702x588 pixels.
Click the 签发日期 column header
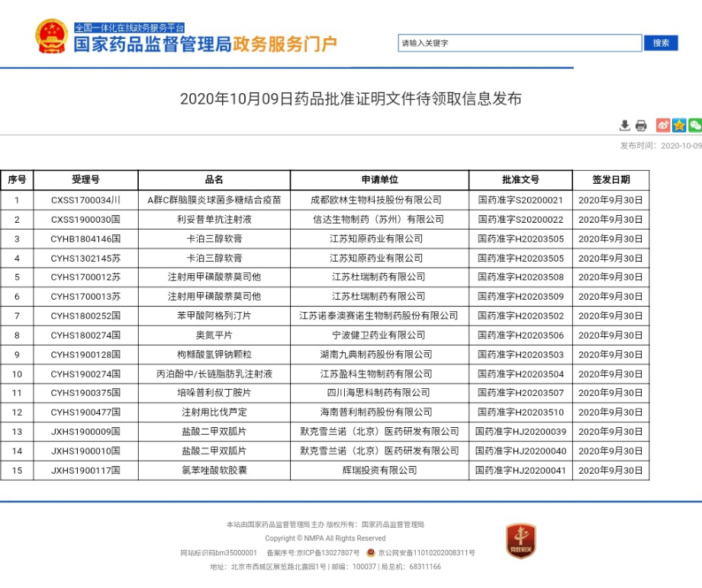point(610,180)
